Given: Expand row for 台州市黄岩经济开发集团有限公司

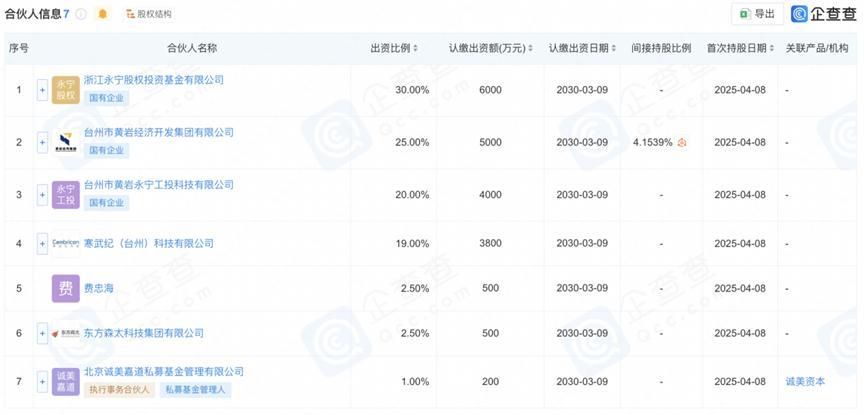Looking at the screenshot, I should 42,142.
